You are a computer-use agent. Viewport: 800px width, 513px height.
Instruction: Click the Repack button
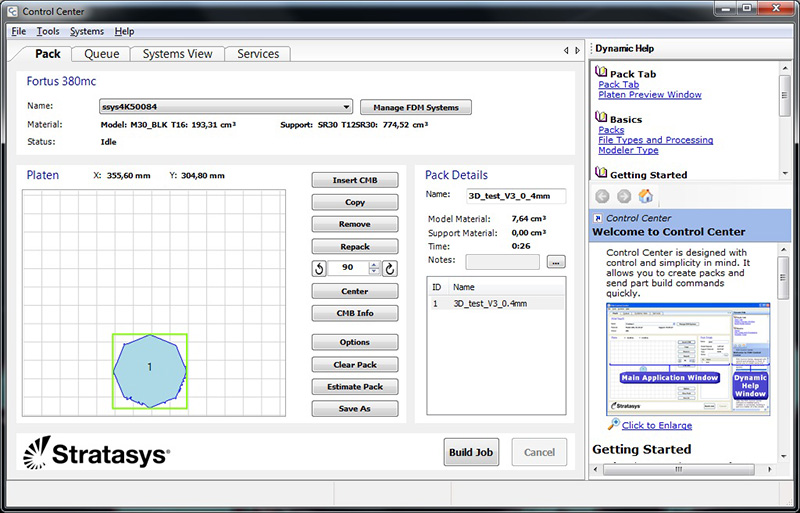coord(355,247)
